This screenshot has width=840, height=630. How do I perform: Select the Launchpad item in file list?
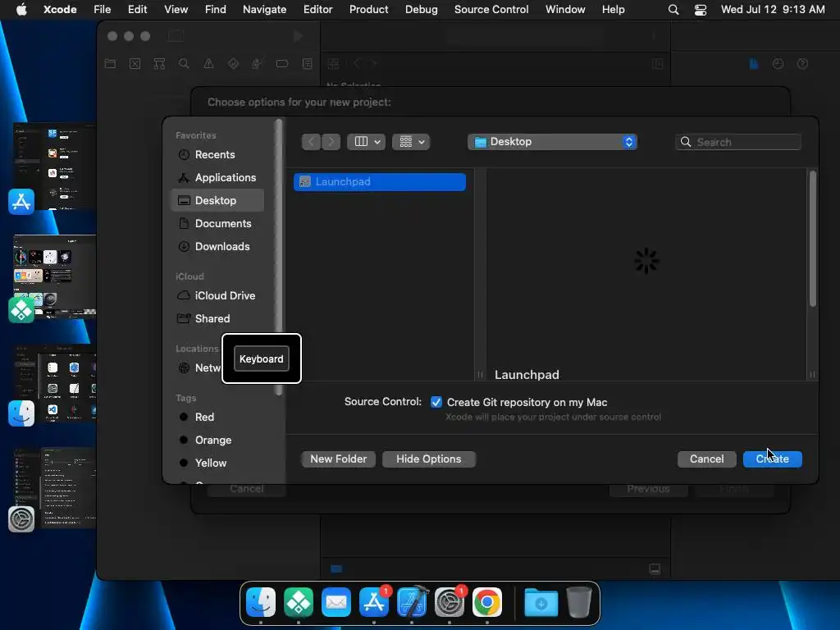[x=380, y=181]
